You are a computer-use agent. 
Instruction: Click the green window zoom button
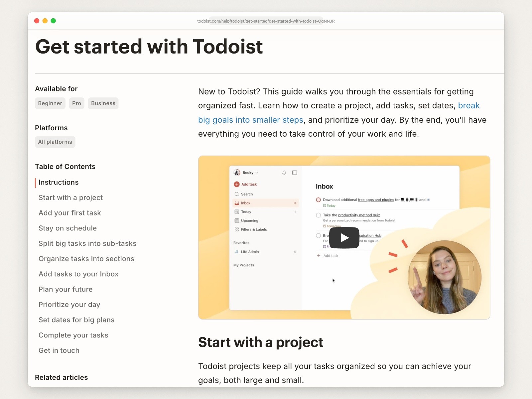point(53,21)
